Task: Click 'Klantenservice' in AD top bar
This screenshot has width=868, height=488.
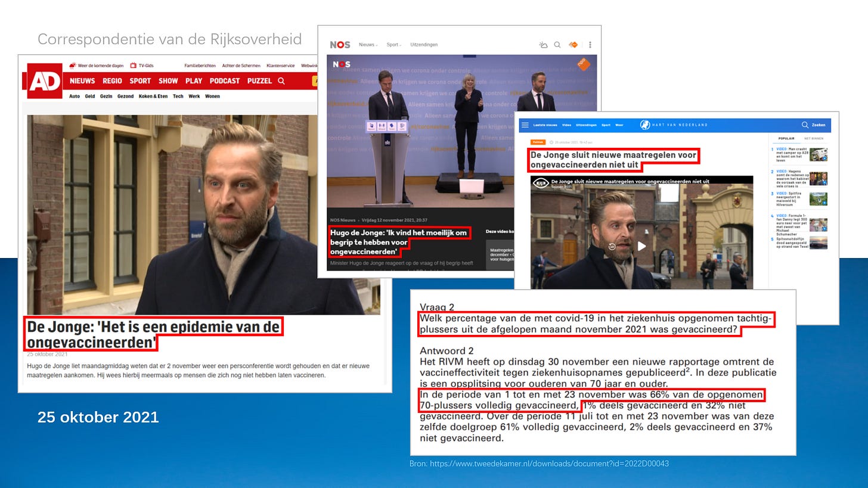Action: pyautogui.click(x=281, y=66)
